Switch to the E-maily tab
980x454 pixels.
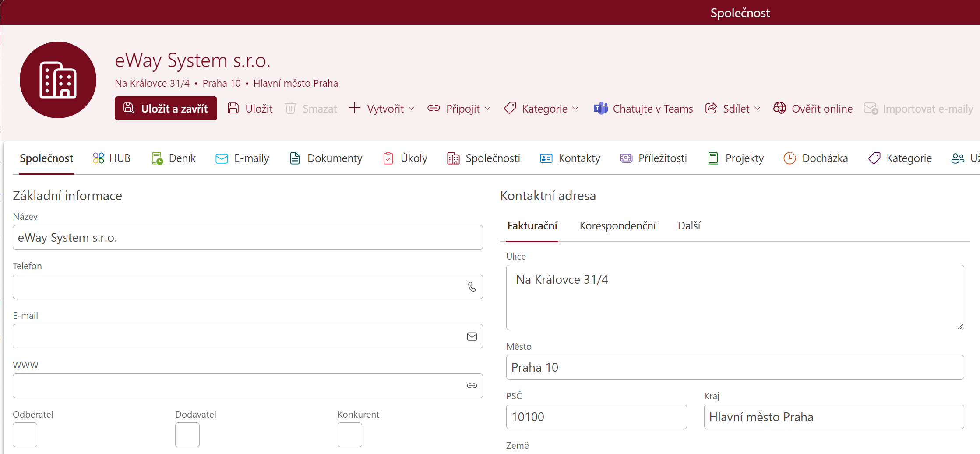(x=242, y=158)
